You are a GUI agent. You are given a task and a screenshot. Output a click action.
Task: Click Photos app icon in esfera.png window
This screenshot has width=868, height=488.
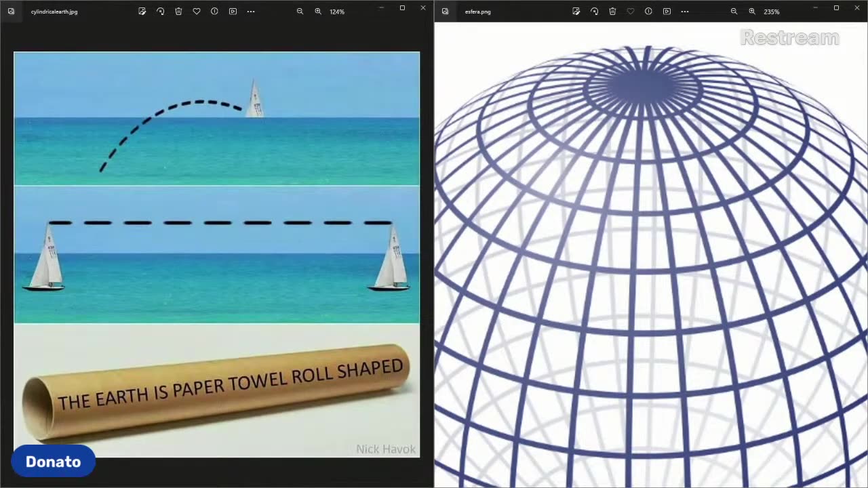click(x=445, y=12)
